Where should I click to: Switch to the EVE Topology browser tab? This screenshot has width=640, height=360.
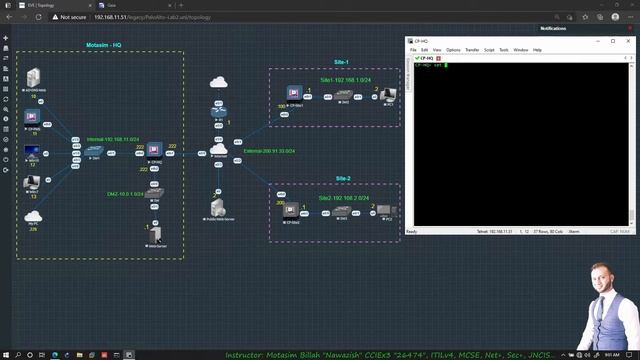click(x=55, y=5)
